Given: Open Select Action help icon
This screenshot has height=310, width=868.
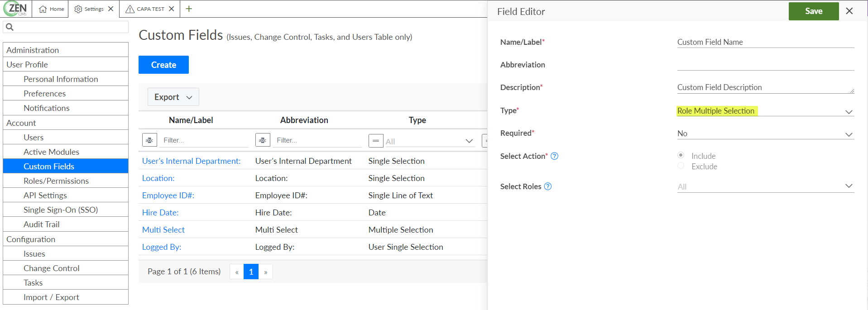Looking at the screenshot, I should click(554, 156).
